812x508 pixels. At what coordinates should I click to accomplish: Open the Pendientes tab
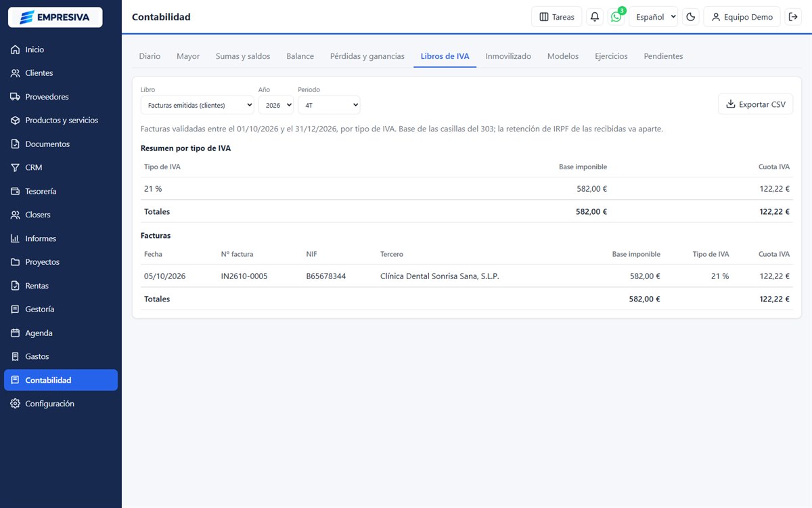[x=663, y=56]
